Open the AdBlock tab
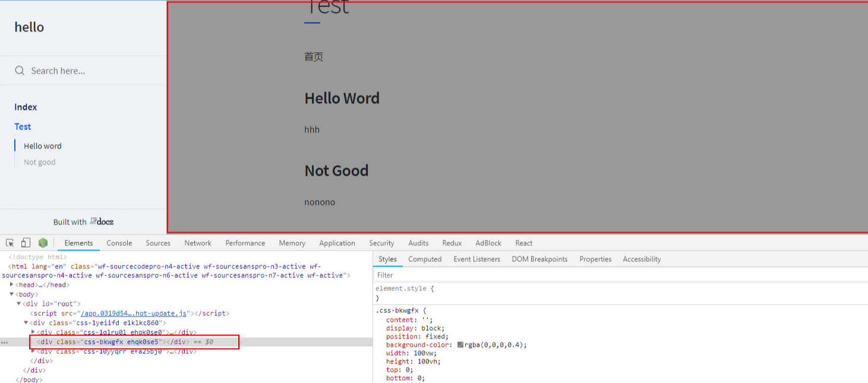Image resolution: width=868 pixels, height=383 pixels. (x=488, y=243)
